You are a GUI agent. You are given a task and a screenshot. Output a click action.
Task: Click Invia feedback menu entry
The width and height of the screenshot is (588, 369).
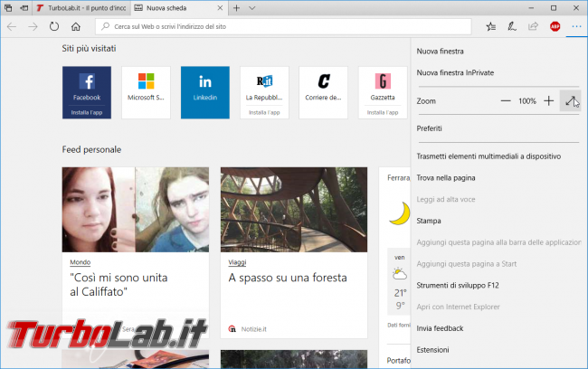[440, 328]
